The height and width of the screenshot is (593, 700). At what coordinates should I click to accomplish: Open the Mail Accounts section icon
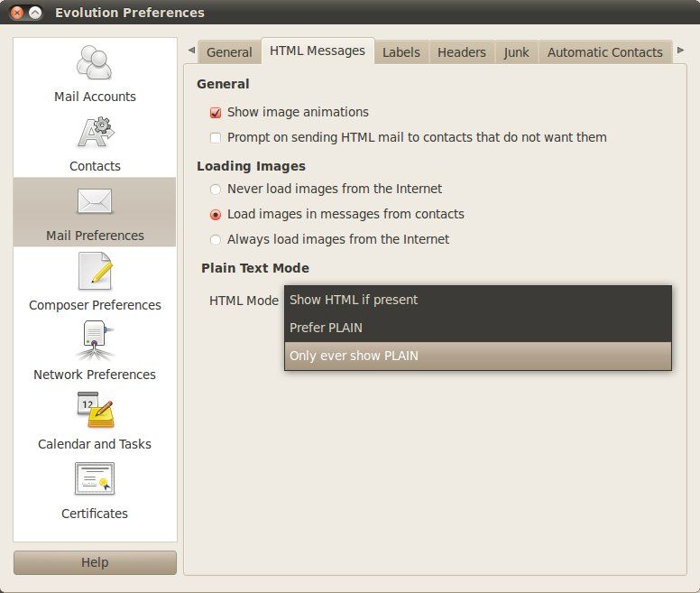(95, 63)
